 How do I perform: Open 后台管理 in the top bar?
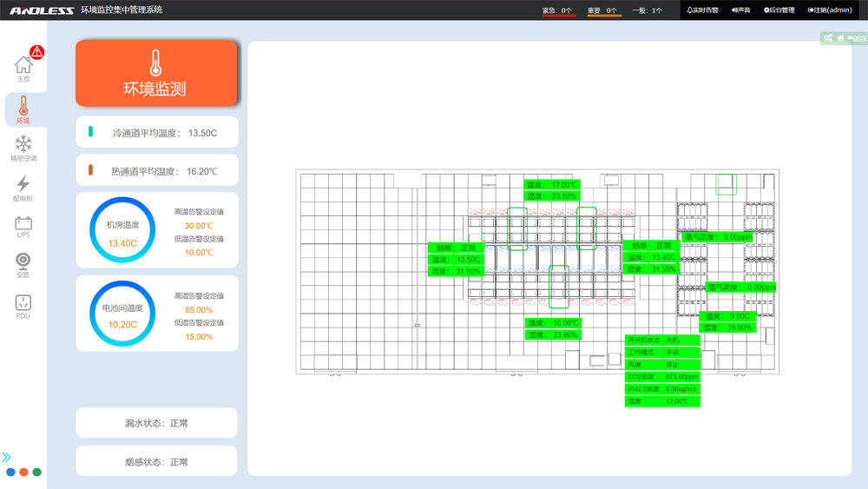[779, 10]
